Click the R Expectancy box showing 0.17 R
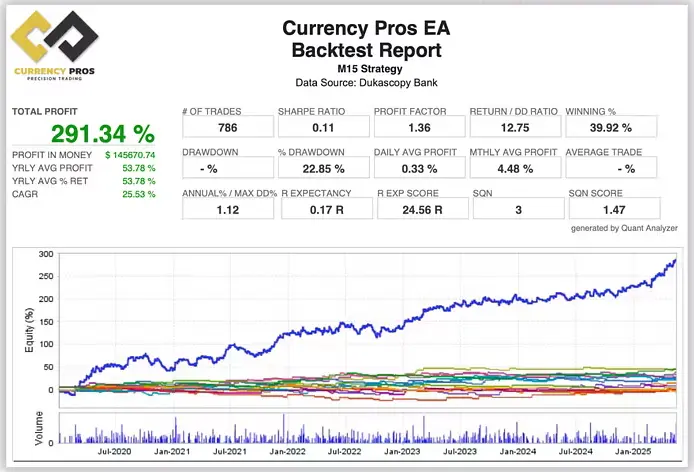The width and height of the screenshot is (694, 472). point(323,208)
